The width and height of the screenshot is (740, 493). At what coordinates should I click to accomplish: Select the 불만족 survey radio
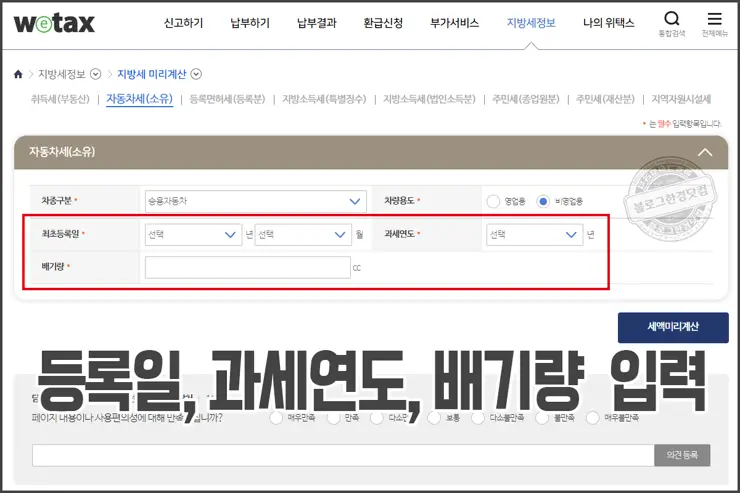pos(542,418)
